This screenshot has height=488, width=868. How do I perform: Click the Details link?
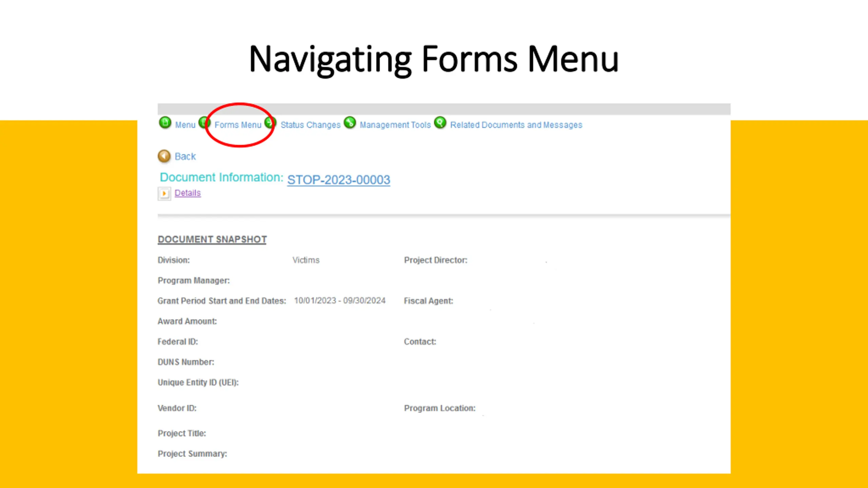[188, 193]
